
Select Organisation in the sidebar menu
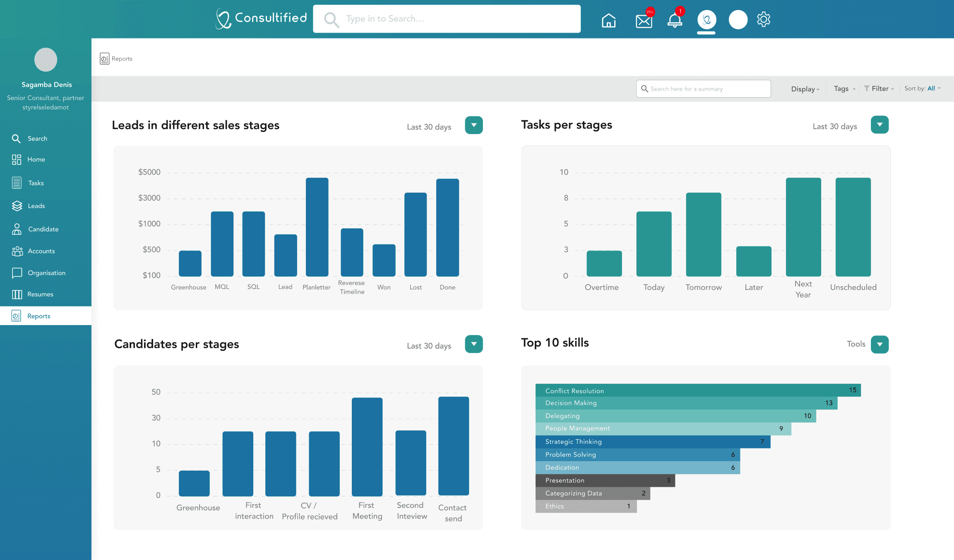pyautogui.click(x=46, y=273)
